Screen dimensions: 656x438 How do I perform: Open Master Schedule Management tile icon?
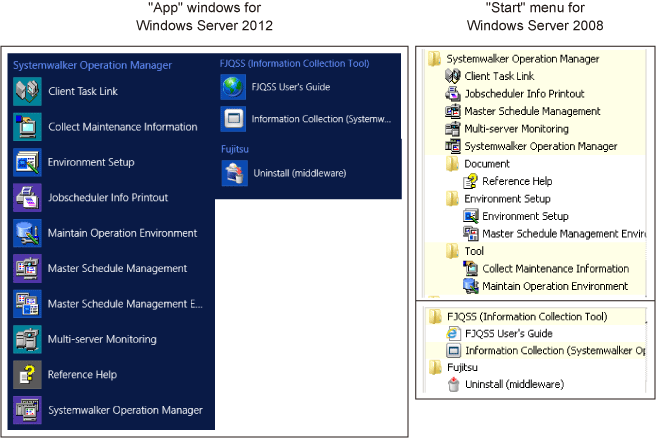pos(27,268)
